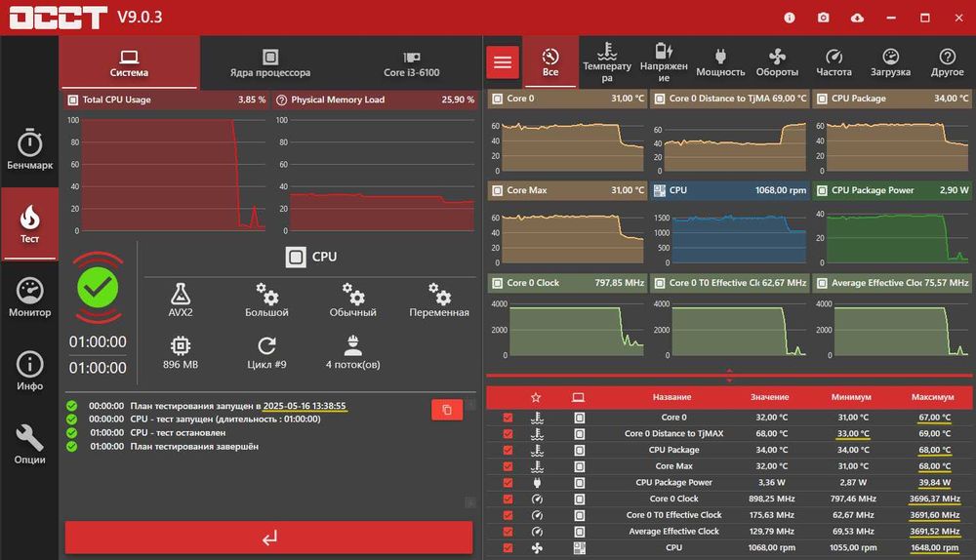Sort table by Максимум column
The height and width of the screenshot is (560, 976).
coord(932,397)
